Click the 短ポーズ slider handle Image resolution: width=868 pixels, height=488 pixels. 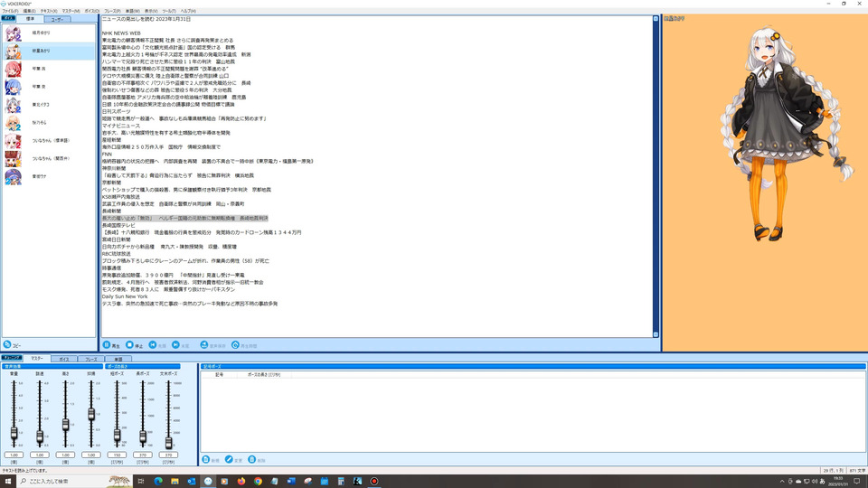pos(117,436)
